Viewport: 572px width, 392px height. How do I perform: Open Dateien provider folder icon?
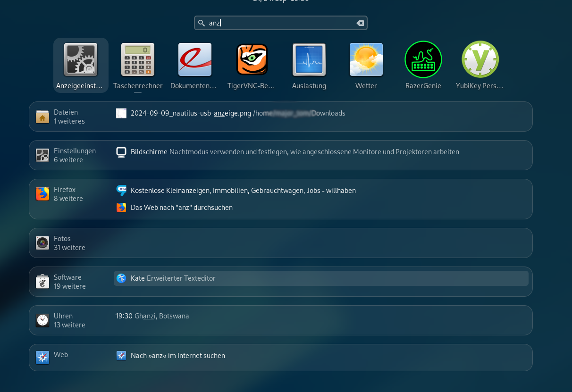[42, 117]
